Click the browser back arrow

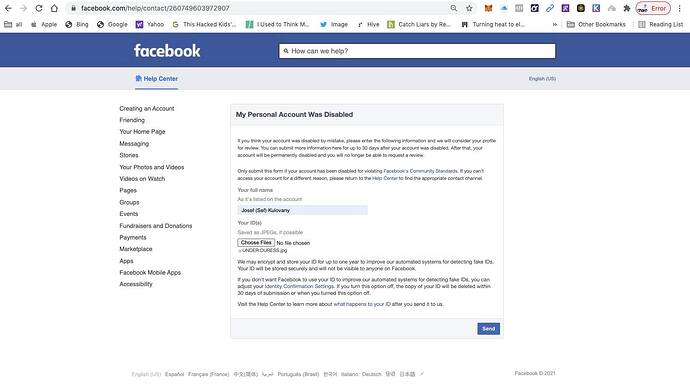(x=8, y=8)
